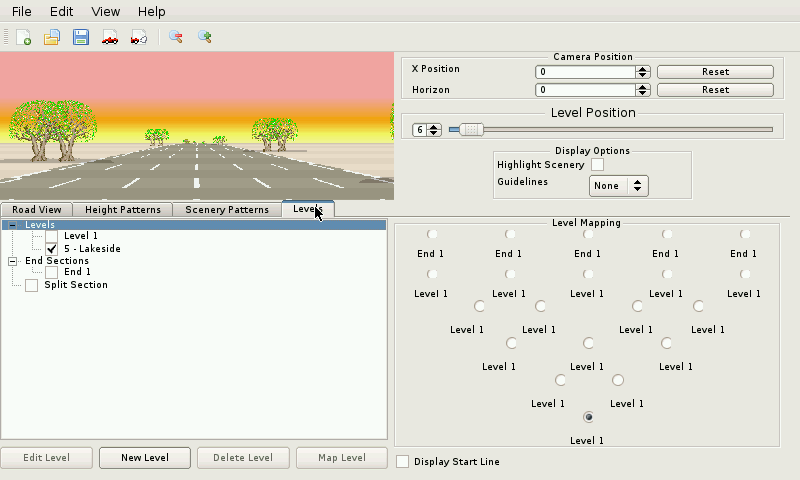This screenshot has height=480, width=800.
Task: Click the first red car toolbar icon
Action: (110, 37)
